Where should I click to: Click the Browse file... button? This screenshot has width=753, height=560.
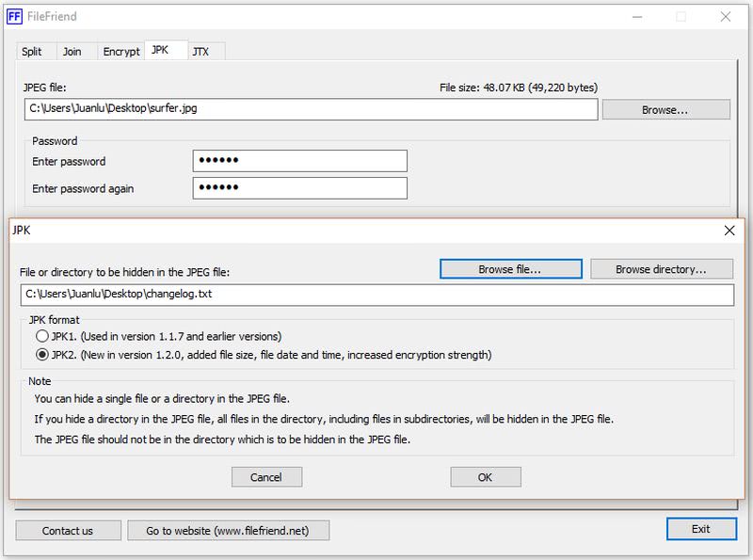click(510, 269)
